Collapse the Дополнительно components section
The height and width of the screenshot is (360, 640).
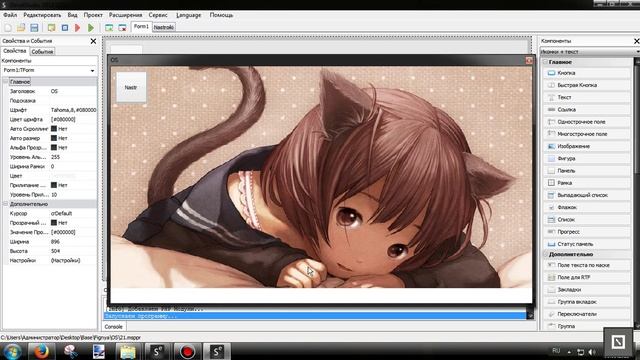545,254
